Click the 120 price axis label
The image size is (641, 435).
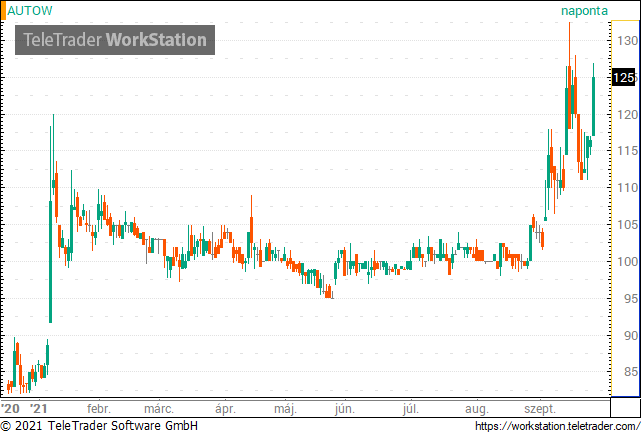pos(628,114)
